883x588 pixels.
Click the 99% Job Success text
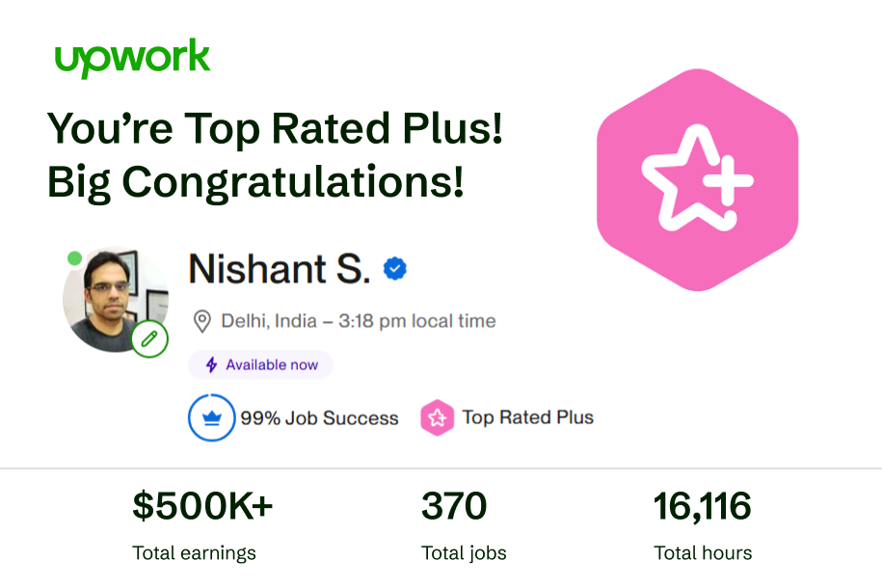pos(319,418)
